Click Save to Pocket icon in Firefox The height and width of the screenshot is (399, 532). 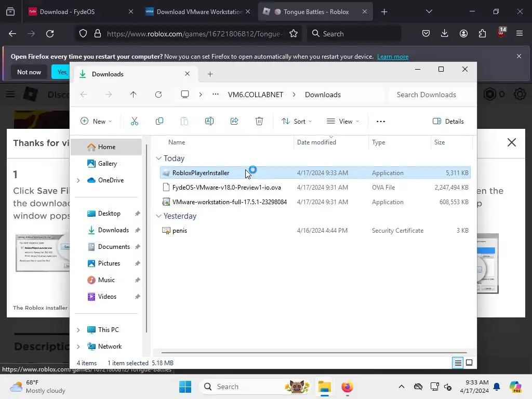coord(426,33)
